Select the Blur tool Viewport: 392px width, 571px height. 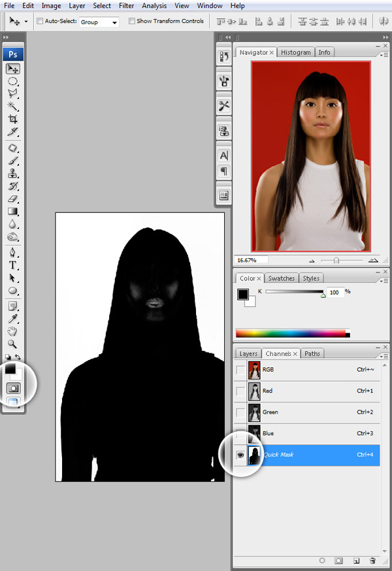[13, 224]
